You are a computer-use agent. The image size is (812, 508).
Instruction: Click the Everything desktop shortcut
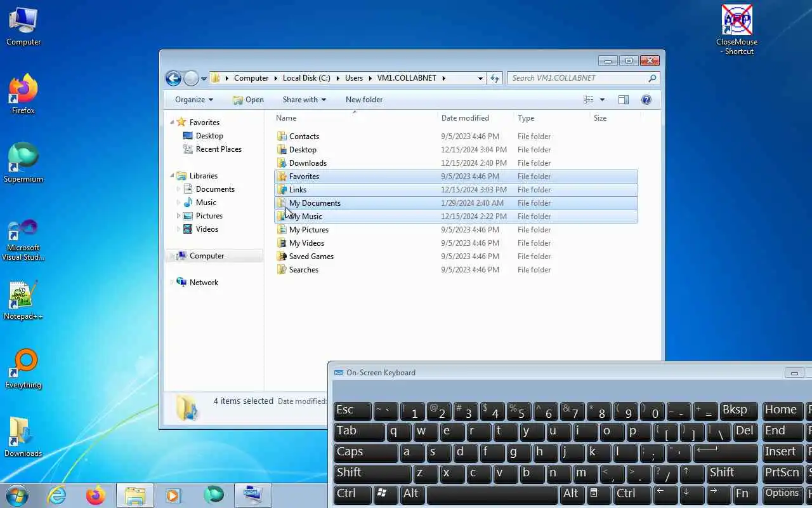23,368
